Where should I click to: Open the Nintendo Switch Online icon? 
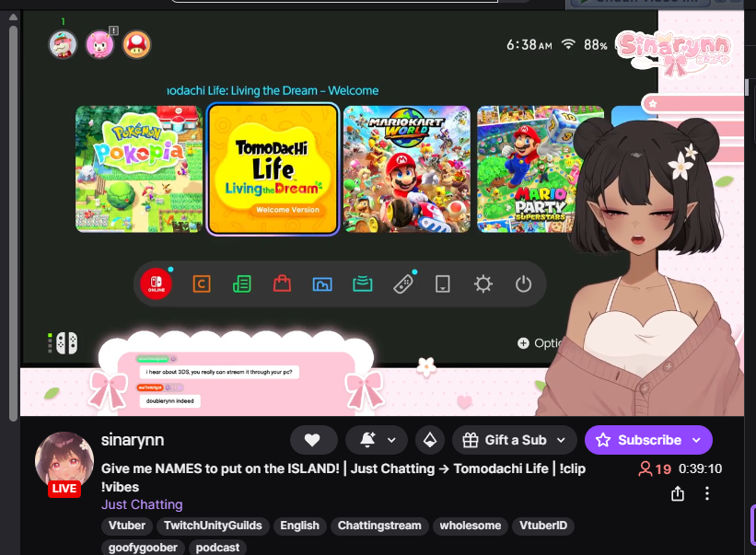click(157, 283)
